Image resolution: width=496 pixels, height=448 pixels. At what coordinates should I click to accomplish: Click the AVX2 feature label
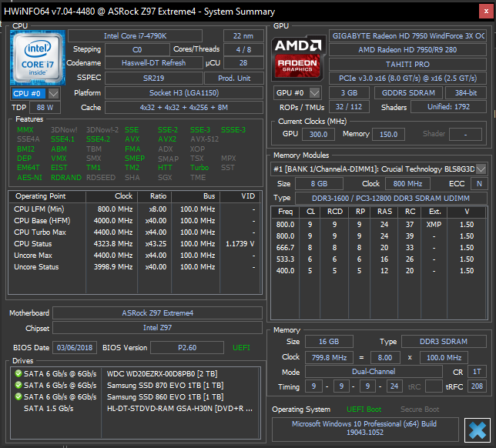click(x=167, y=139)
